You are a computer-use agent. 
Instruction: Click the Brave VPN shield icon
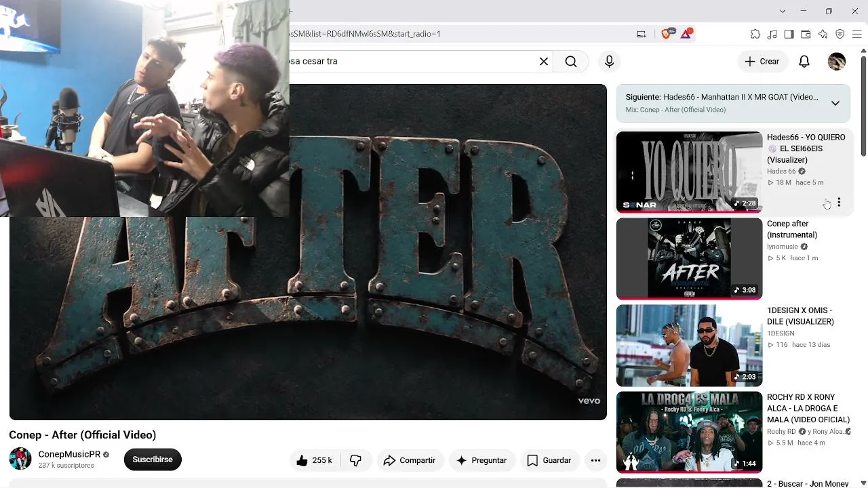[x=840, y=34]
